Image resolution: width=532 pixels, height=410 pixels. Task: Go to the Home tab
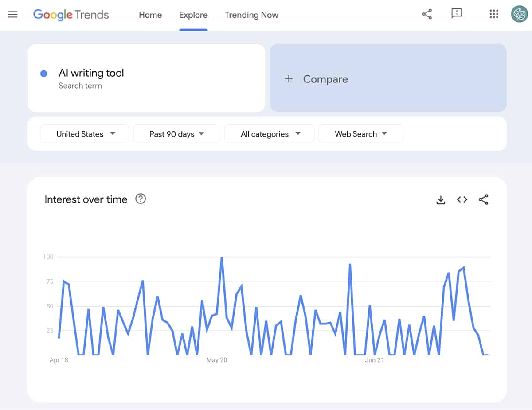pos(150,15)
